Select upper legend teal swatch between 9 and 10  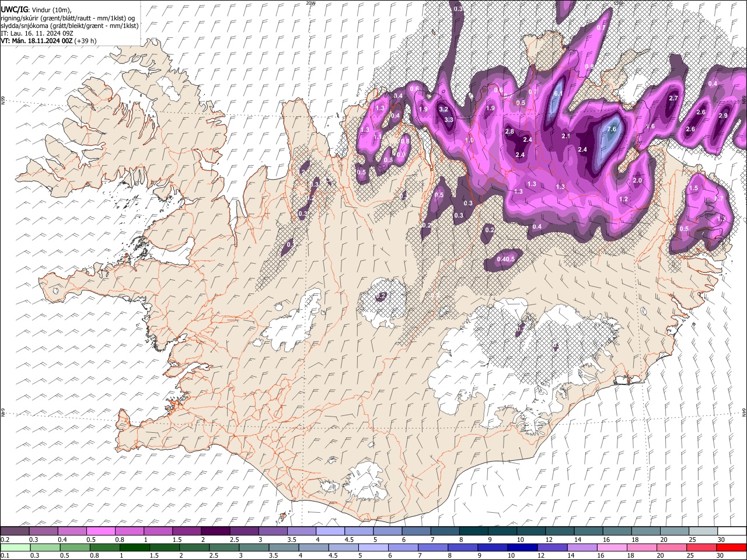click(502, 531)
